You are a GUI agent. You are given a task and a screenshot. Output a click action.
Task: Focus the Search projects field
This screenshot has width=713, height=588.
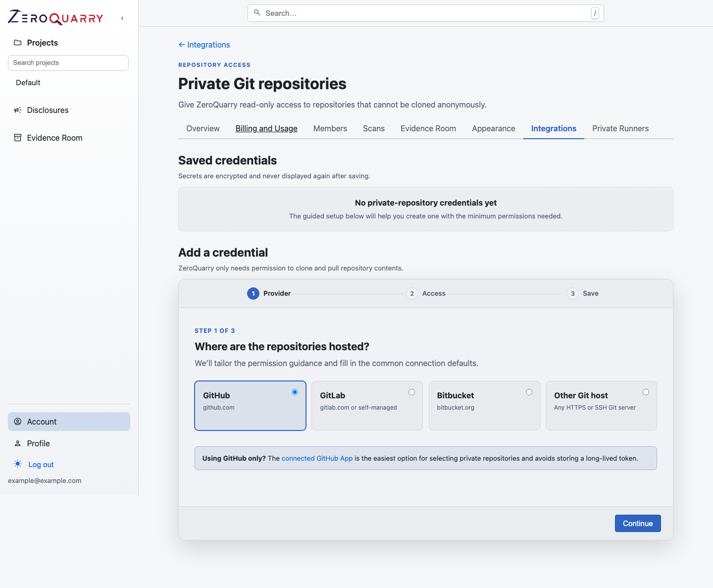(68, 63)
